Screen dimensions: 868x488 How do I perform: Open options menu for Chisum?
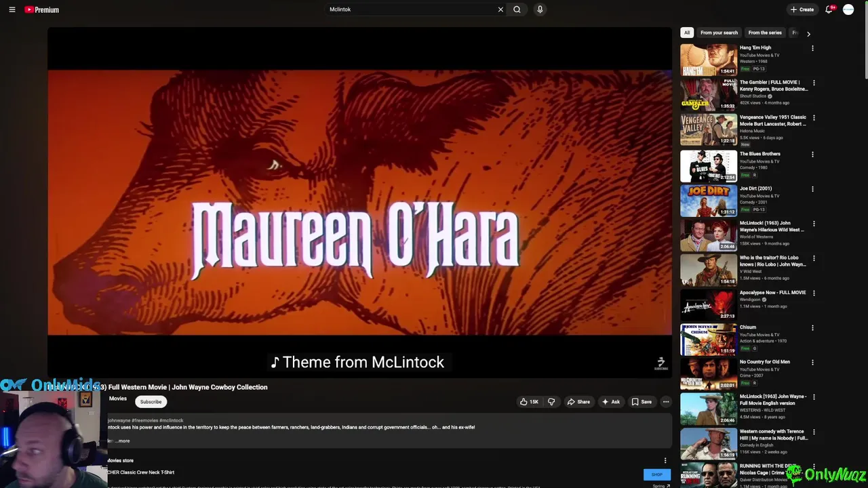812,328
